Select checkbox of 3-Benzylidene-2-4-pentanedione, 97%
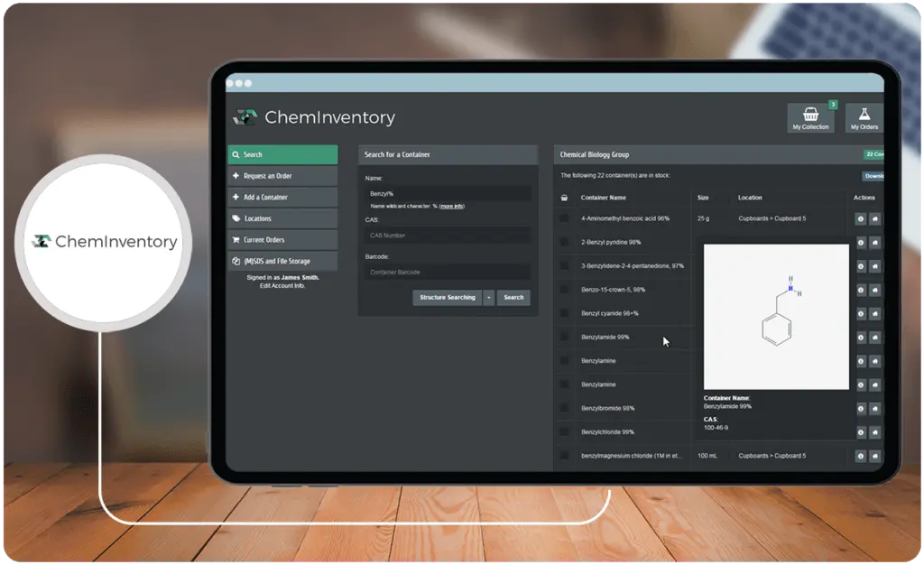Viewport: 924px width, 565px height. coord(564,265)
